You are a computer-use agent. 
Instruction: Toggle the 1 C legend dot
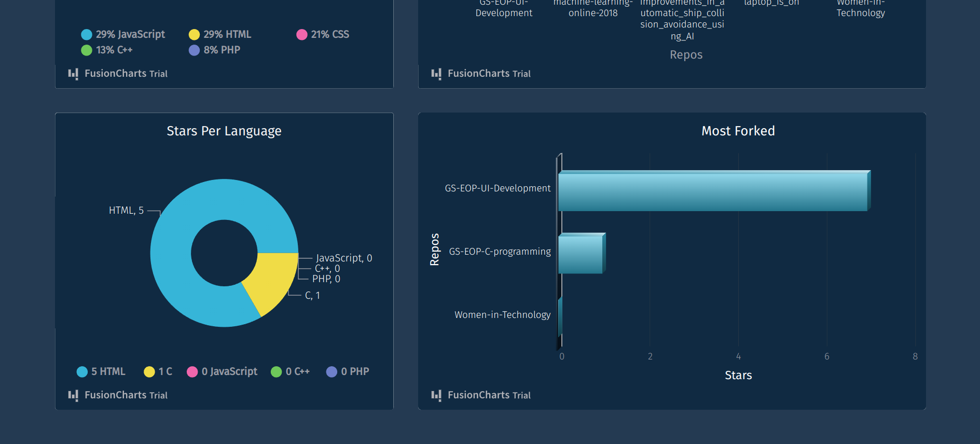click(149, 372)
